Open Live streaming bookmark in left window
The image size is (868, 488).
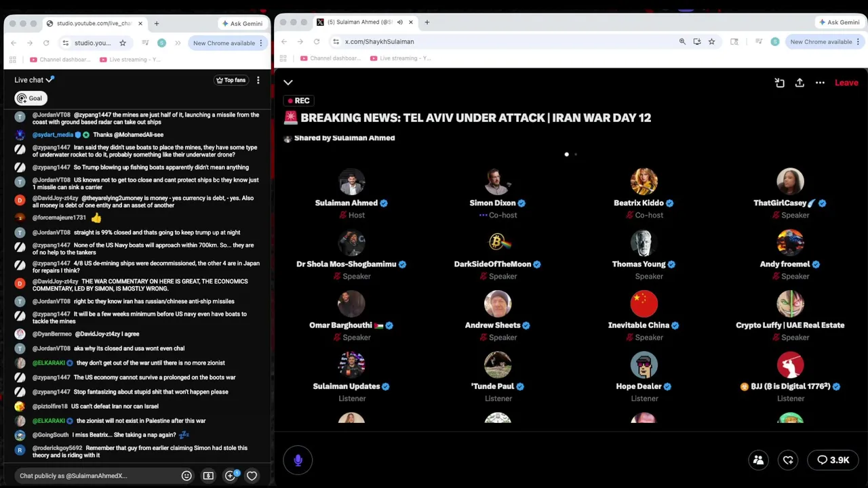(130, 60)
